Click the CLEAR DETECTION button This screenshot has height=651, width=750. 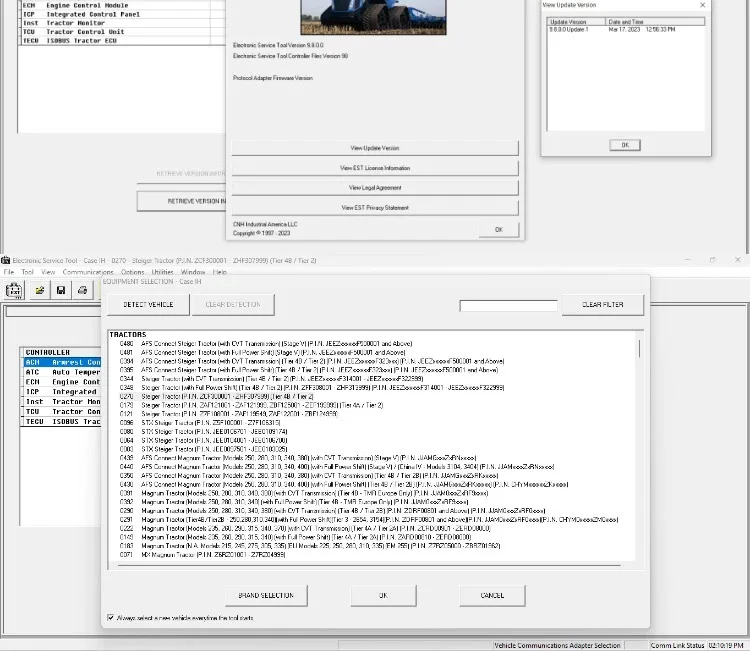tap(233, 305)
